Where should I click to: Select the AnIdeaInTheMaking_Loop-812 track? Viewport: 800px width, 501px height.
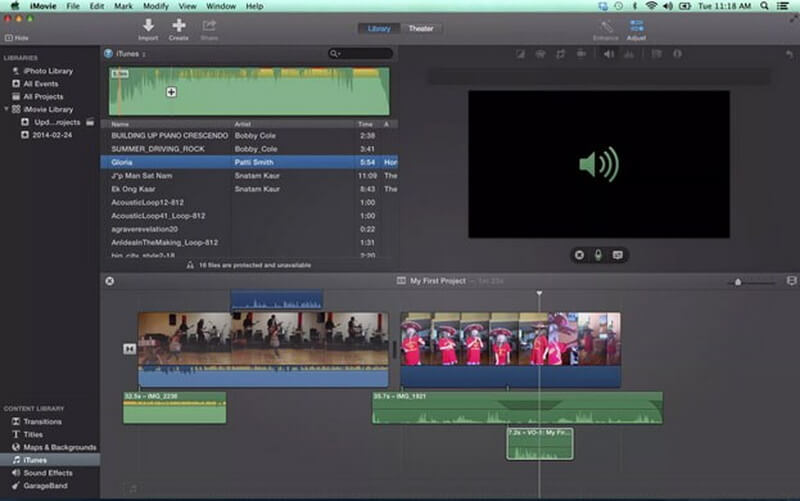[249, 242]
